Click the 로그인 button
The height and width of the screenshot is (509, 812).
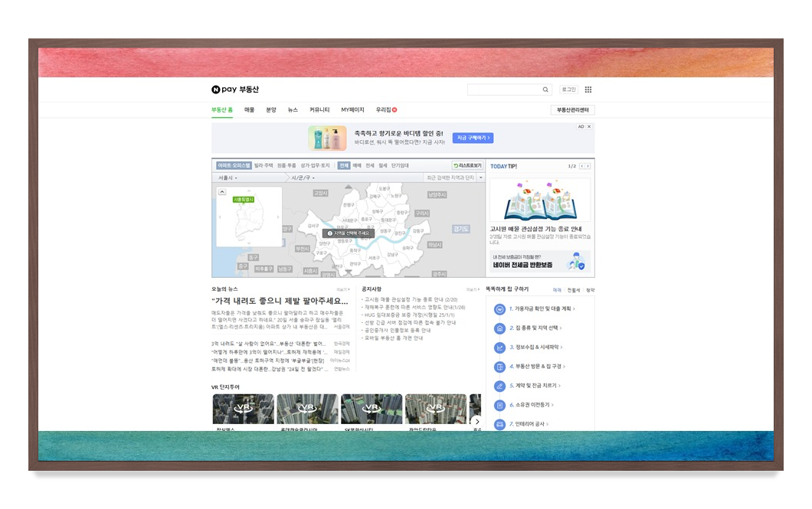[x=568, y=90]
